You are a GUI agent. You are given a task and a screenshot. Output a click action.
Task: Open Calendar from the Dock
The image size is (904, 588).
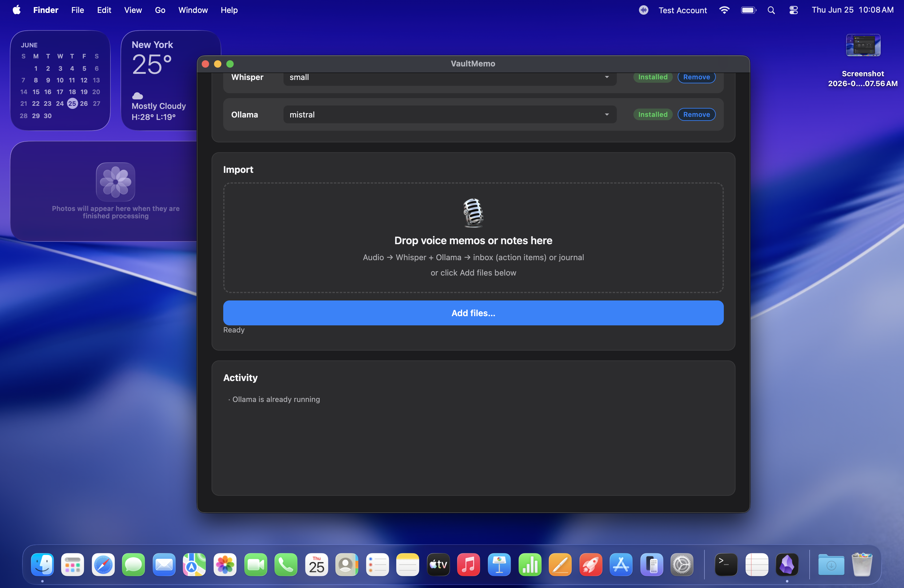pos(316,564)
